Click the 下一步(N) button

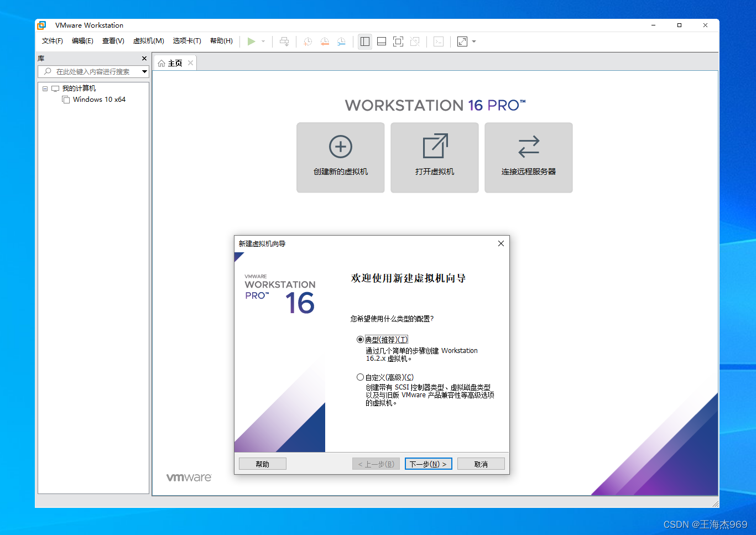click(429, 464)
